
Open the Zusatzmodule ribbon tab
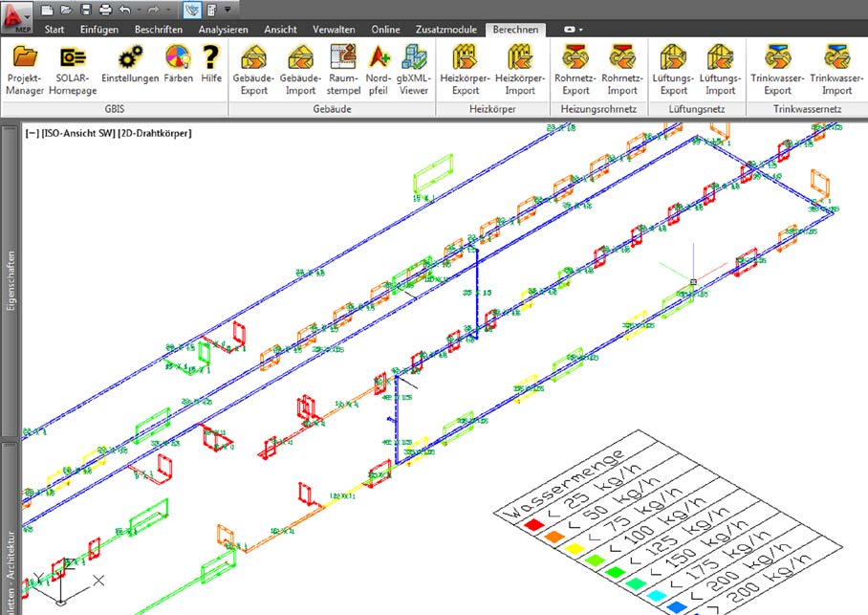[446, 30]
